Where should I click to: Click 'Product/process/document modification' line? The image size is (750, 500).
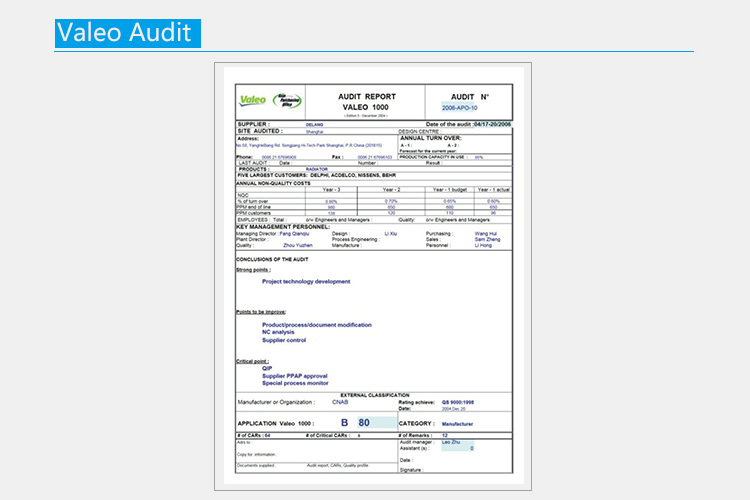click(317, 325)
